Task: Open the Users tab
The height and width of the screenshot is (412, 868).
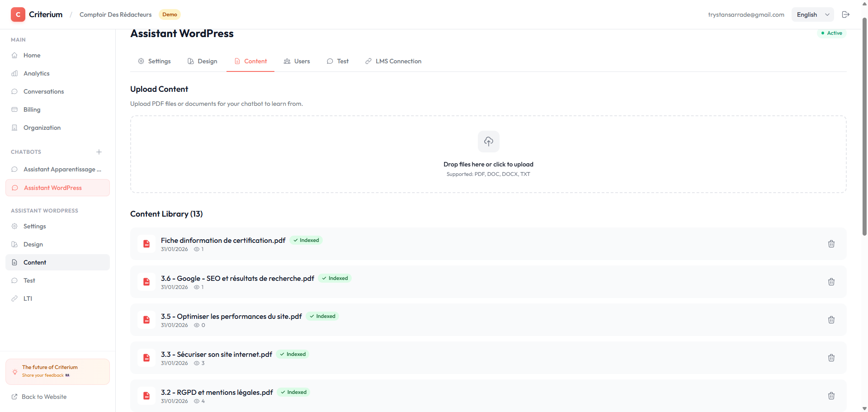Action: click(x=297, y=62)
